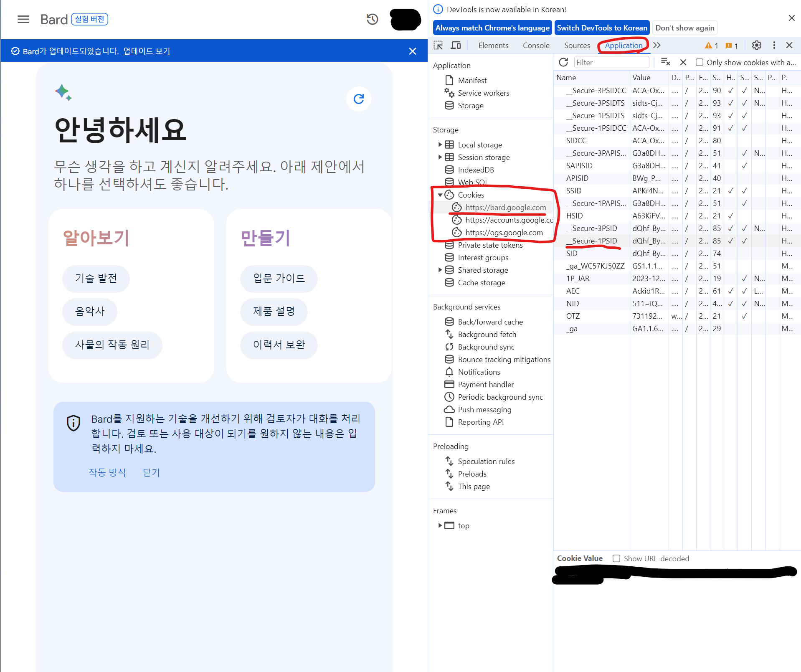
Task: Show more DevTools tabs chevron
Action: [657, 46]
